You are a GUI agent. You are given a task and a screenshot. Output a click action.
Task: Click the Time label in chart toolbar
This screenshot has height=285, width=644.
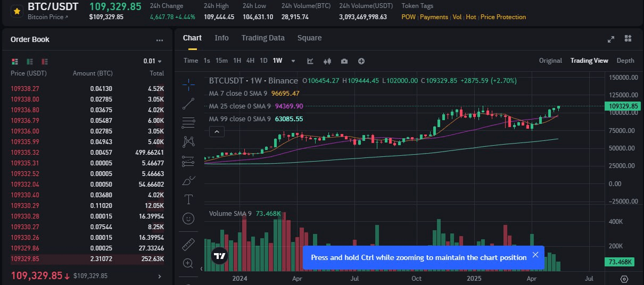pos(191,61)
